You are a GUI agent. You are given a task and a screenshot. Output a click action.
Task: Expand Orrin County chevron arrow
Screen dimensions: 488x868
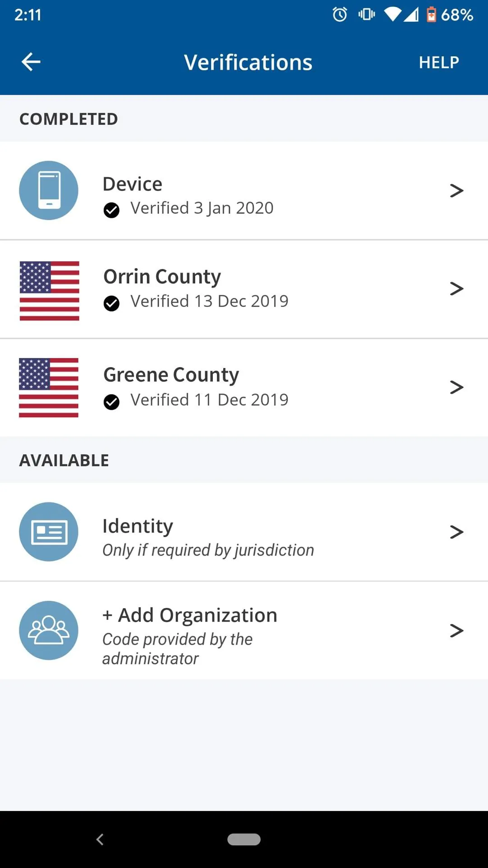456,288
